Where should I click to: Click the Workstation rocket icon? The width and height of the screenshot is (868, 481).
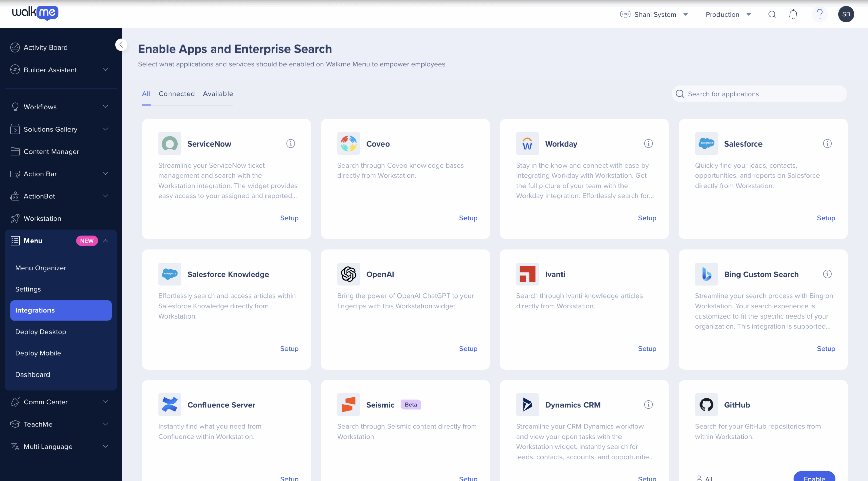(x=15, y=218)
